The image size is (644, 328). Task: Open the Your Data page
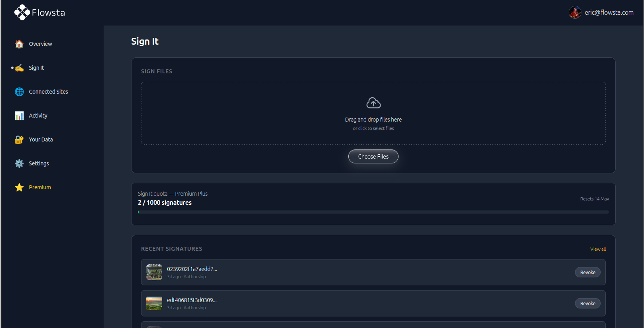click(41, 139)
